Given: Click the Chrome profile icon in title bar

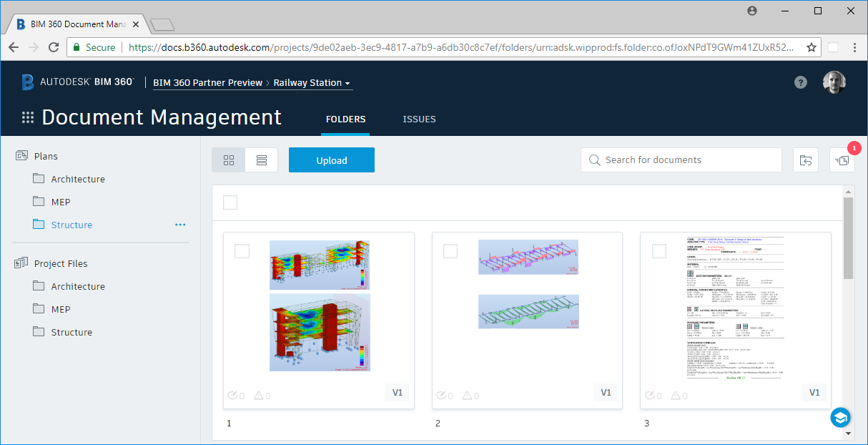Looking at the screenshot, I should pyautogui.click(x=752, y=11).
